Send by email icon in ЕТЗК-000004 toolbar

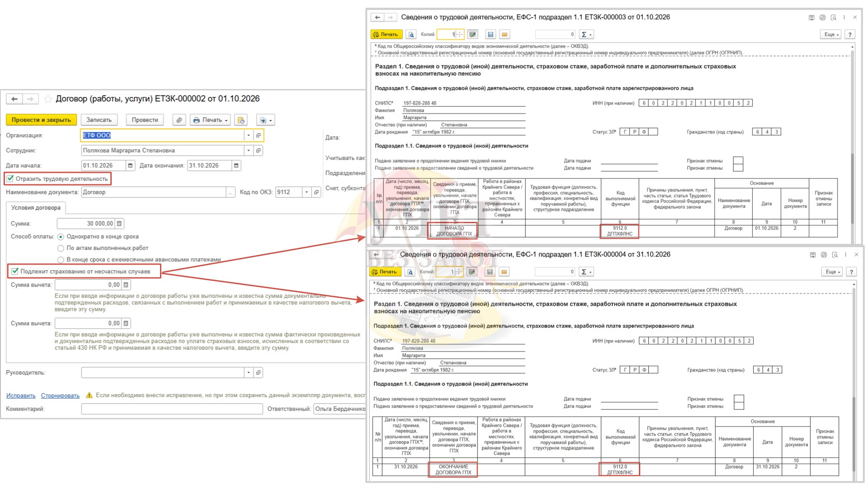504,272
